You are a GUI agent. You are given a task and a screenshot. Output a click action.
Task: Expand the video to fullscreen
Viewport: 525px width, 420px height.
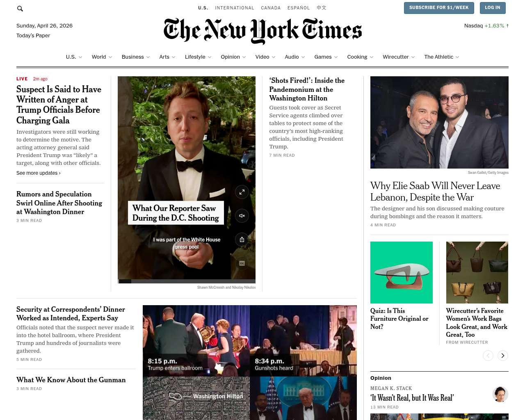pyautogui.click(x=242, y=192)
